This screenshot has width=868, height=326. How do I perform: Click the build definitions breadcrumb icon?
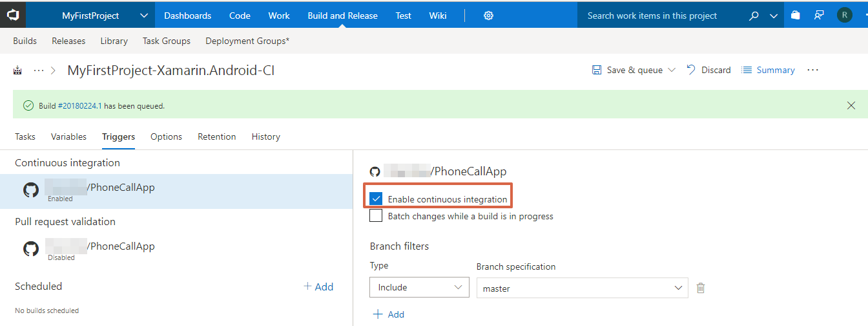17,71
